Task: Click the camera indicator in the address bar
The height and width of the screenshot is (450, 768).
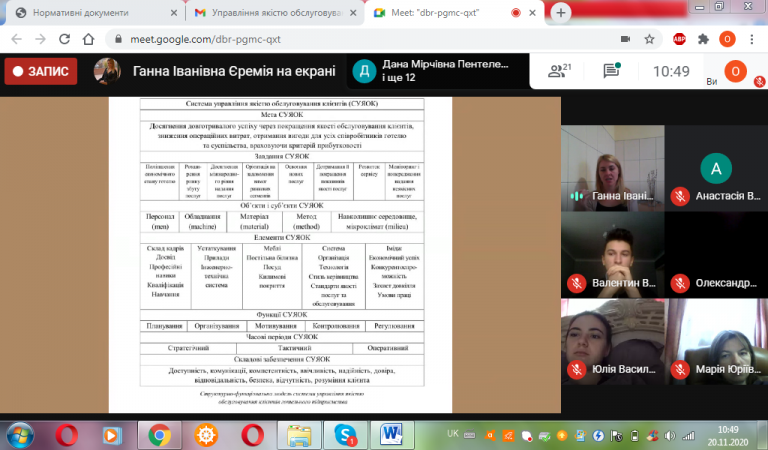Action: [x=625, y=39]
